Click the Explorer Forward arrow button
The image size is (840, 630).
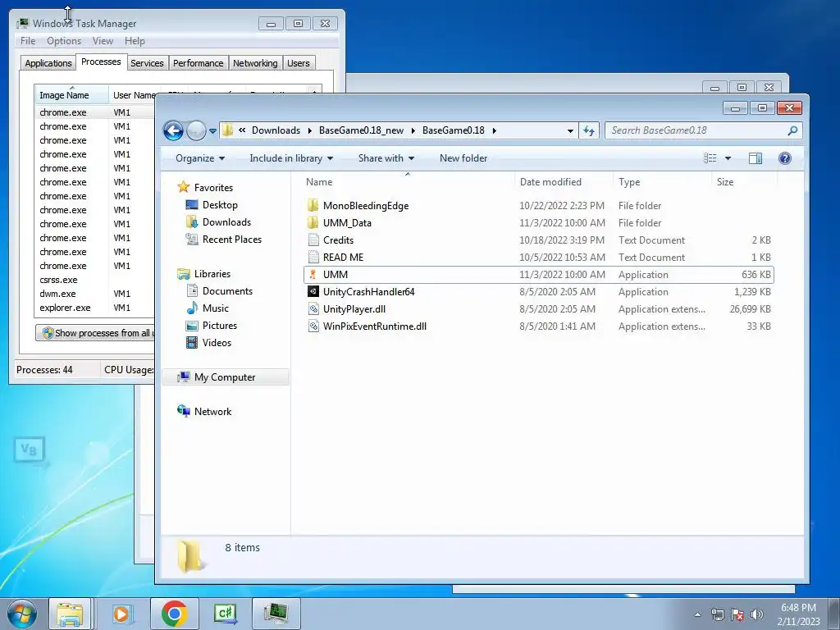(196, 130)
